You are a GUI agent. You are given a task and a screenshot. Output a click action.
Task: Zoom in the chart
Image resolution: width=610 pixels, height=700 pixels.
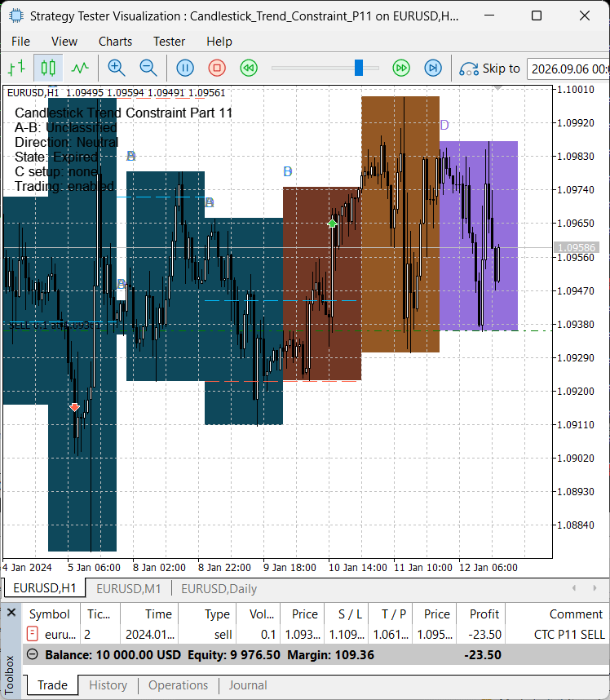(117, 68)
